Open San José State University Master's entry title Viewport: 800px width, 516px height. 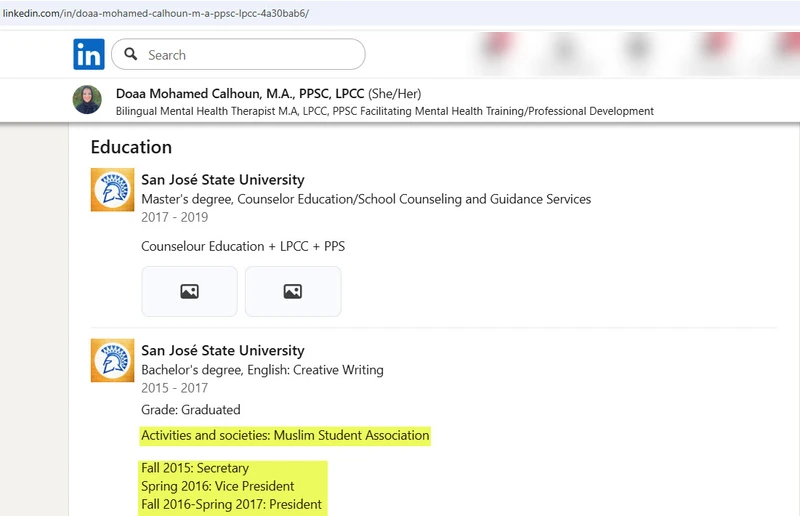222,180
